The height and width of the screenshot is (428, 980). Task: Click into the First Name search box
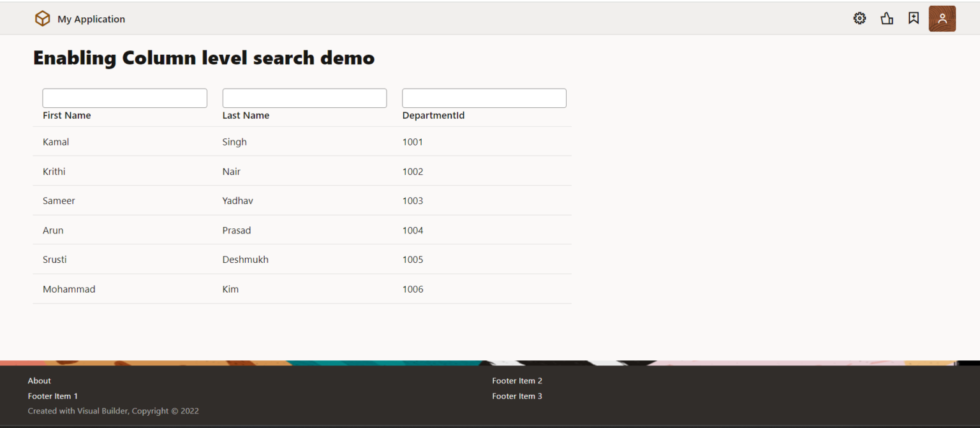(124, 98)
